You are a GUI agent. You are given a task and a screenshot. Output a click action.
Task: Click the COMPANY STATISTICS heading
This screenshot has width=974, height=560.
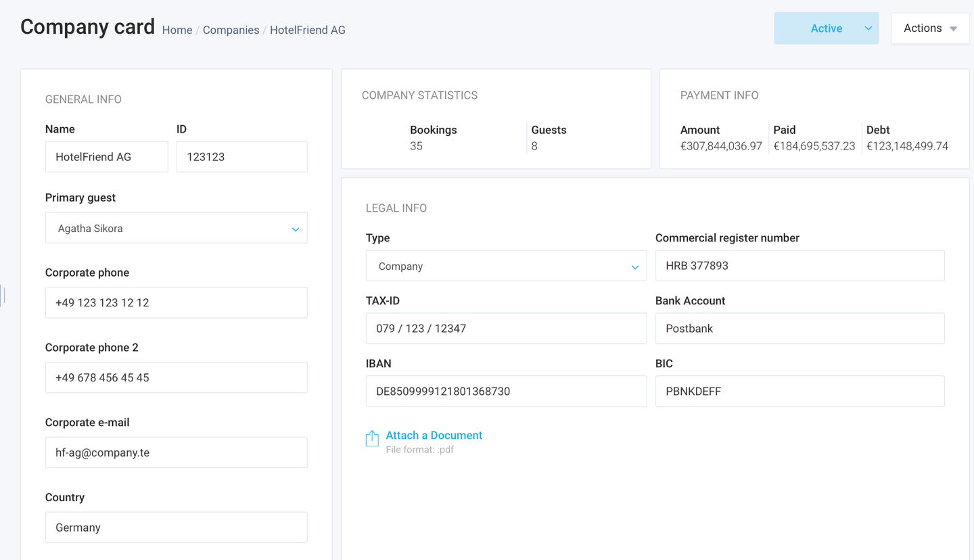(x=419, y=95)
